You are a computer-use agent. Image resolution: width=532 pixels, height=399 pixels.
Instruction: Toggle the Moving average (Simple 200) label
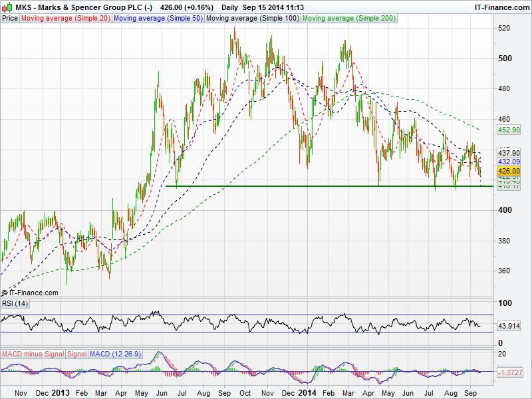click(x=348, y=19)
